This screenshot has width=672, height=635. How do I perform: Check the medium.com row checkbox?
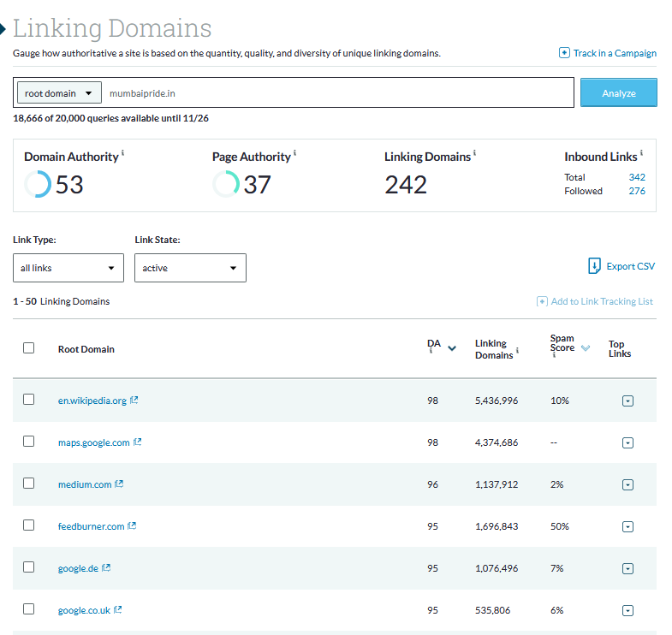(x=29, y=484)
